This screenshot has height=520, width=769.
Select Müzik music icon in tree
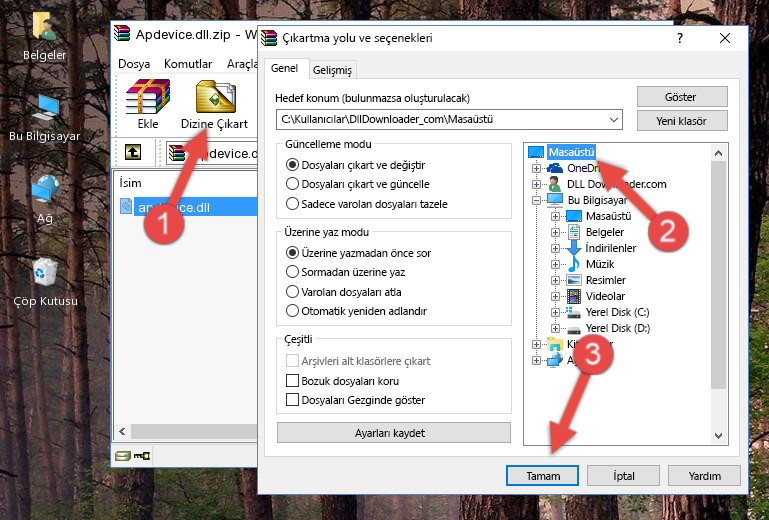tap(573, 264)
